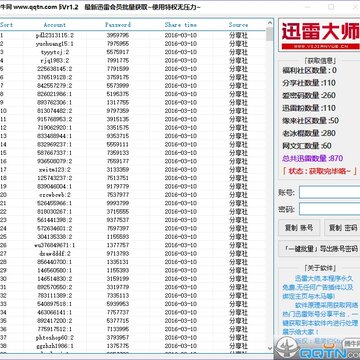The width and height of the screenshot is (360, 360).
Task: Click the 复制 账号 button
Action: pos(299,228)
